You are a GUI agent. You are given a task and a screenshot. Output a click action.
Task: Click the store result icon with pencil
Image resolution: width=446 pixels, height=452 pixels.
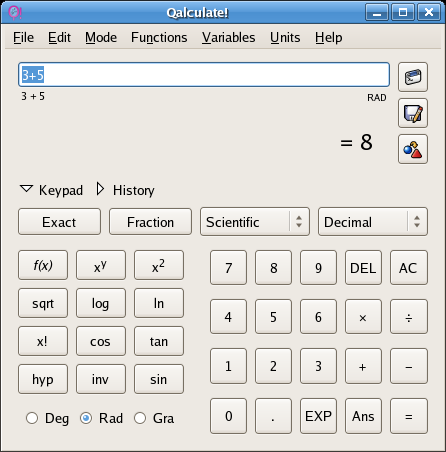413,113
